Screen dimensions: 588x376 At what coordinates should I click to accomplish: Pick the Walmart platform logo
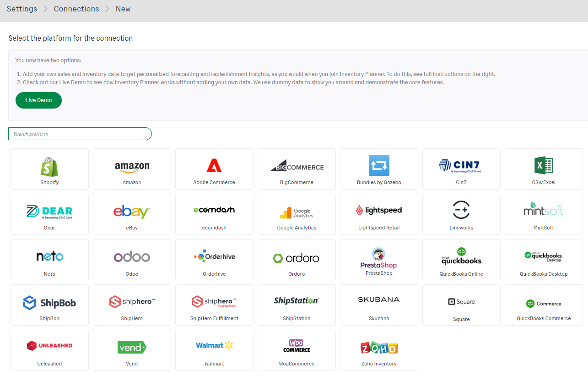click(x=214, y=345)
